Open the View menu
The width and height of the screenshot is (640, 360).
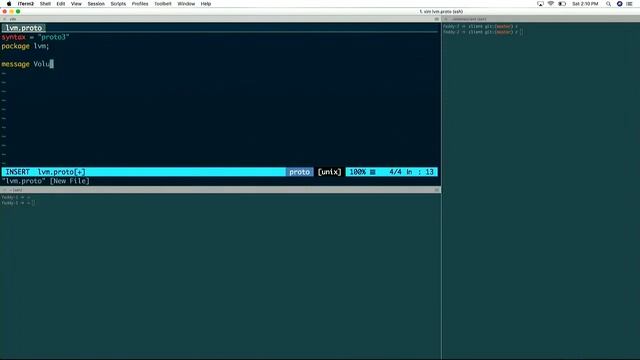click(76, 4)
